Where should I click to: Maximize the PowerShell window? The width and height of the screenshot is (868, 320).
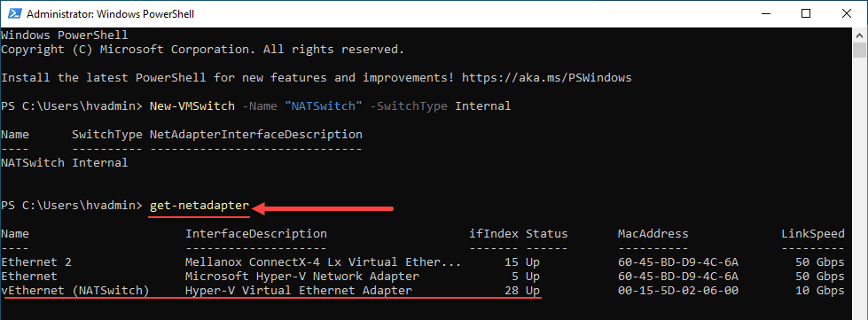pyautogui.click(x=806, y=13)
